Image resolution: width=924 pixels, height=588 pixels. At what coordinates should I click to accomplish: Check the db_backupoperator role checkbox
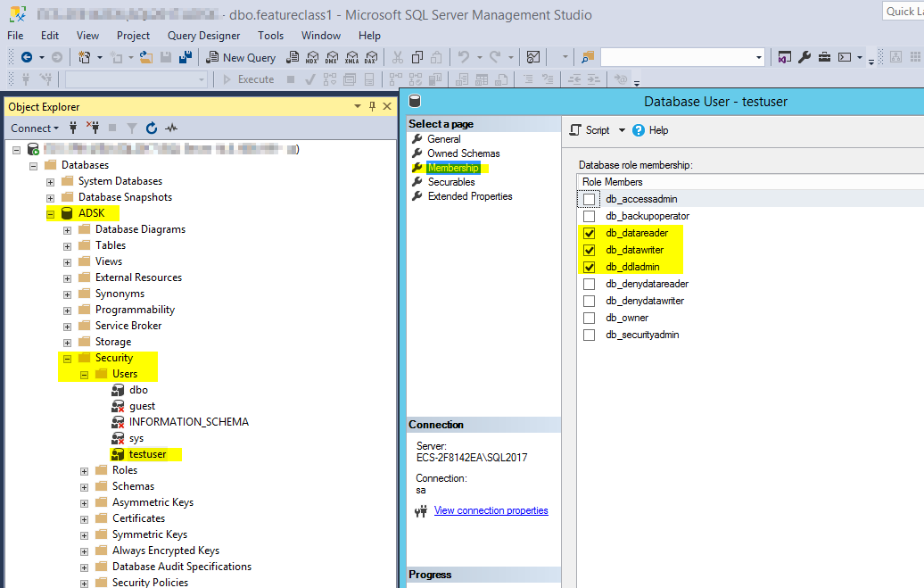click(x=589, y=217)
